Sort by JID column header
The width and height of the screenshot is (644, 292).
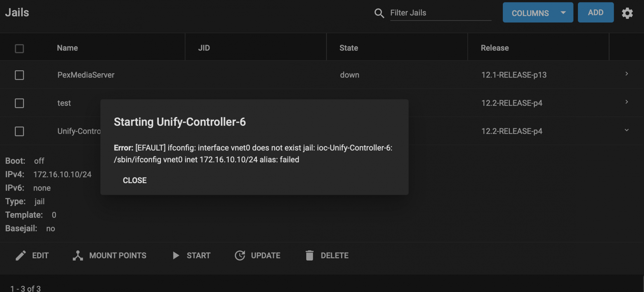[204, 48]
